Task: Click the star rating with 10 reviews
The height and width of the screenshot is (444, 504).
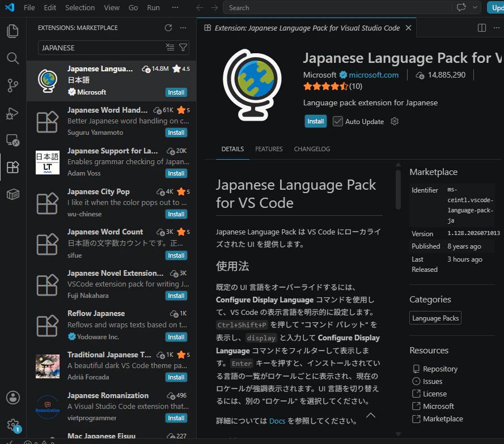Action: tap(333, 86)
